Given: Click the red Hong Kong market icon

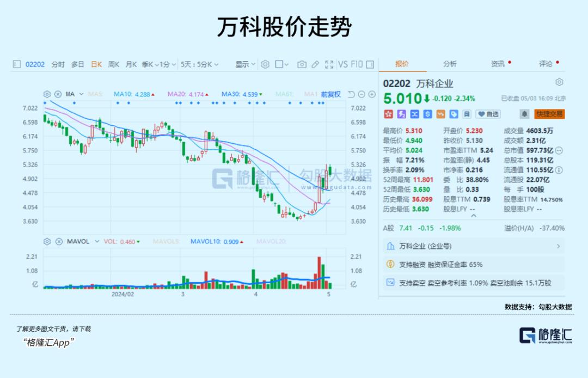Looking at the screenshot, I should tap(389, 114).
